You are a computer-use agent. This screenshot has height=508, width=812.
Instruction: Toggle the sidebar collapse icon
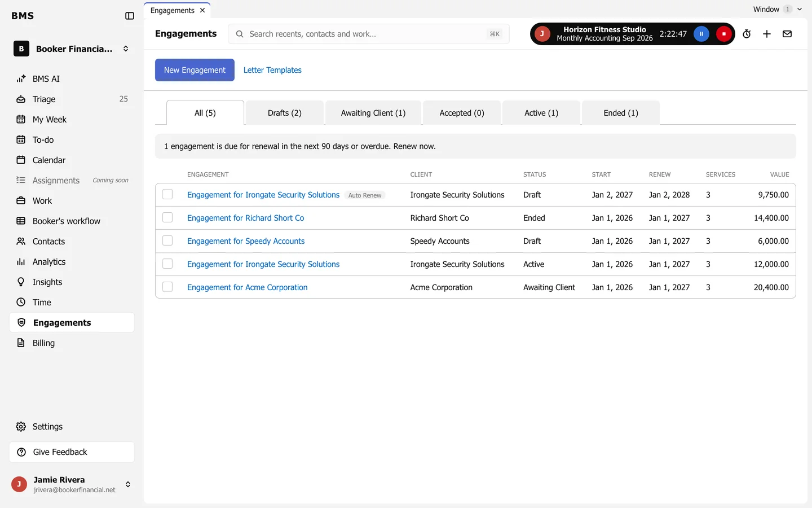click(x=130, y=16)
